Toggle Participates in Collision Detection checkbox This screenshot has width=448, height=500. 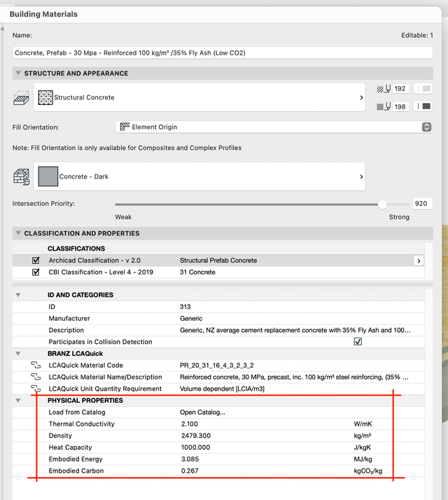pyautogui.click(x=358, y=342)
